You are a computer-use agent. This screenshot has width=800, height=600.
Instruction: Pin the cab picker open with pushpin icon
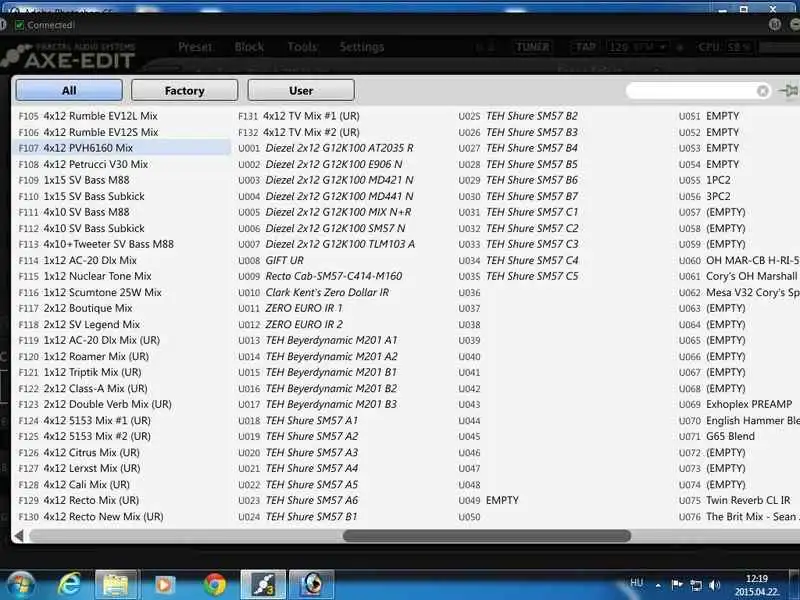pyautogui.click(x=788, y=91)
